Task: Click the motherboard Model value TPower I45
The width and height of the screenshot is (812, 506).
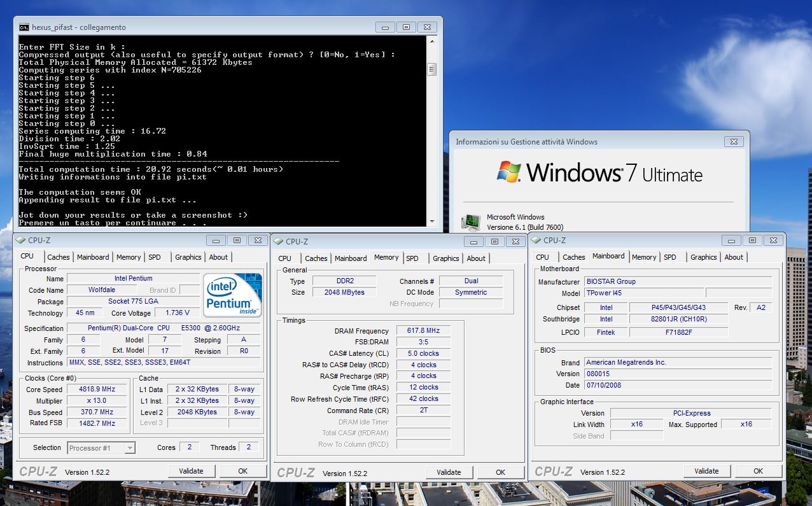Action: click(x=644, y=293)
